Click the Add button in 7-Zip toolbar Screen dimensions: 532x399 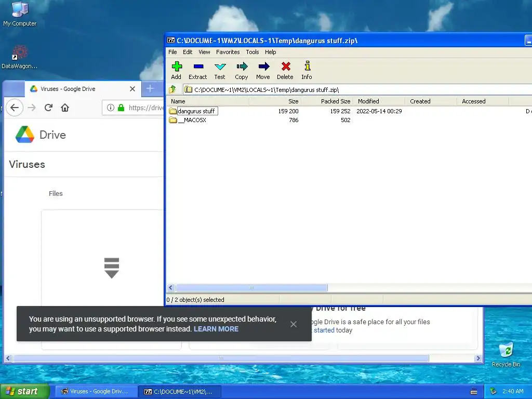[x=176, y=71]
